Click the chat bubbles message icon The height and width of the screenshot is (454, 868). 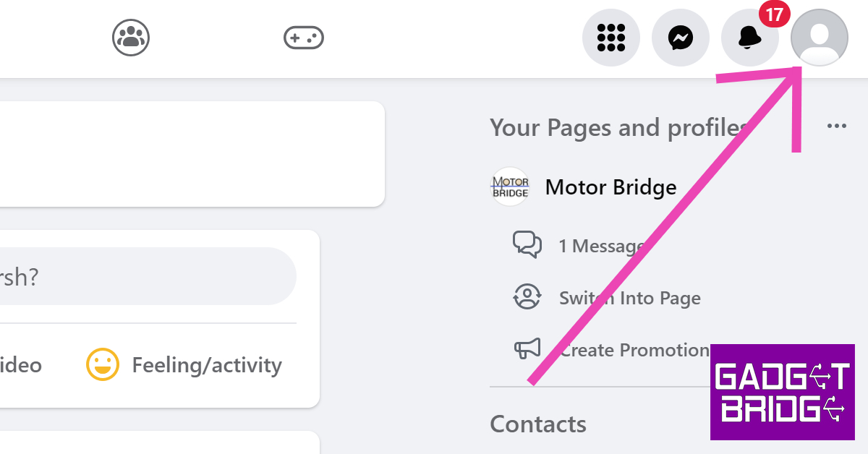(x=527, y=245)
